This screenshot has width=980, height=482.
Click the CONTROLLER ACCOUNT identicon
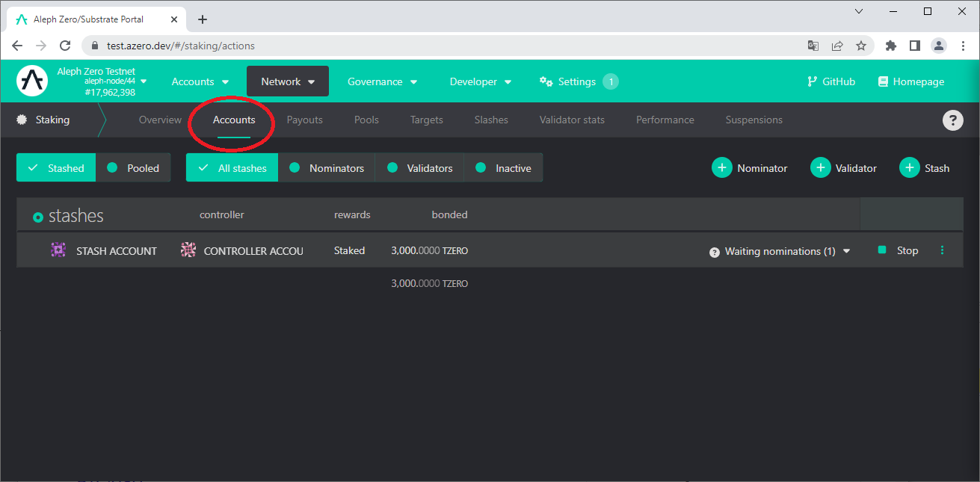[x=188, y=250]
